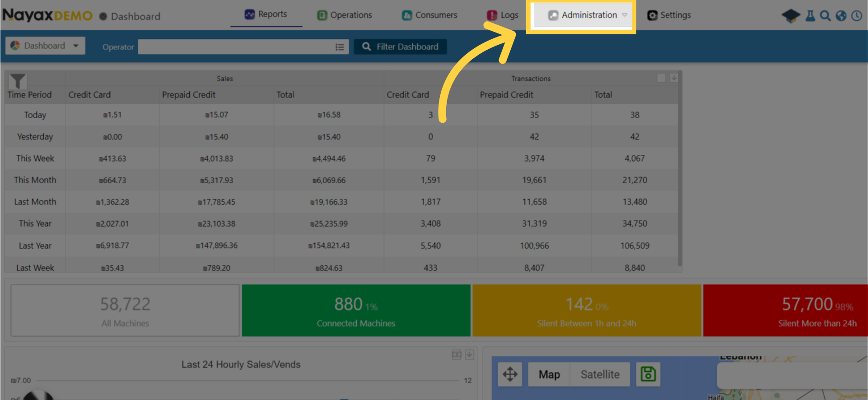Image resolution: width=868 pixels, height=400 pixels.
Task: Click the Last 24 Hourly Sales/Vends title
Action: pyautogui.click(x=241, y=364)
